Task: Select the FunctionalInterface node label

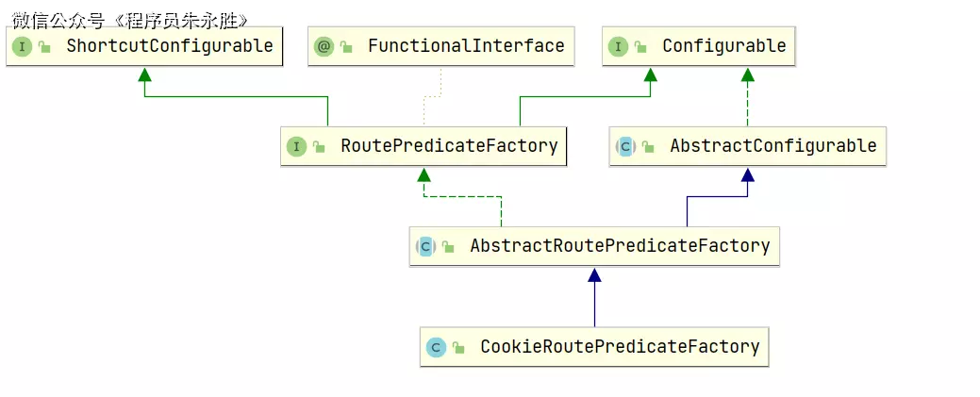Action: pyautogui.click(x=466, y=46)
